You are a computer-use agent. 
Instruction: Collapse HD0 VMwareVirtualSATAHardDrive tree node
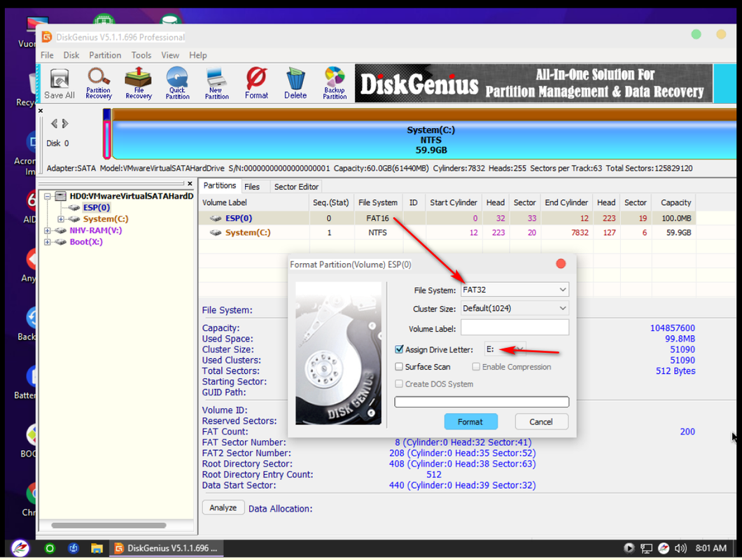(x=48, y=196)
